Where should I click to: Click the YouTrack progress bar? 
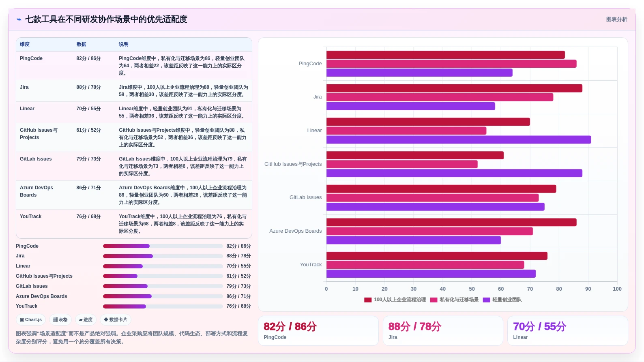(163, 306)
